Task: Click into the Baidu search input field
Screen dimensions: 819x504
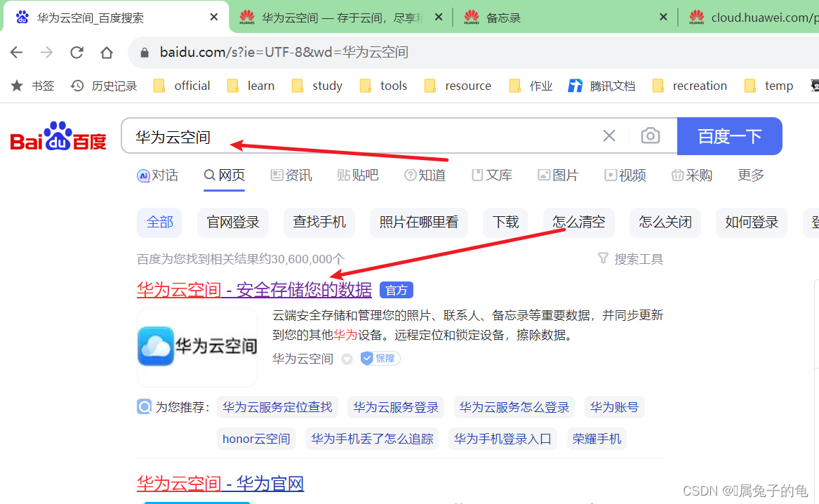Action: [x=361, y=136]
